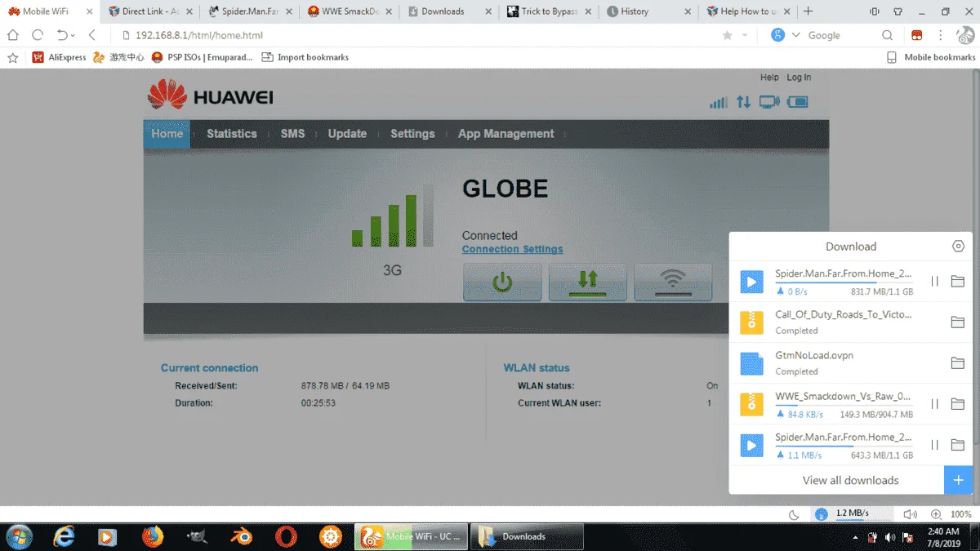Open PSP ISOs Emuparadise bookmark

[x=203, y=57]
